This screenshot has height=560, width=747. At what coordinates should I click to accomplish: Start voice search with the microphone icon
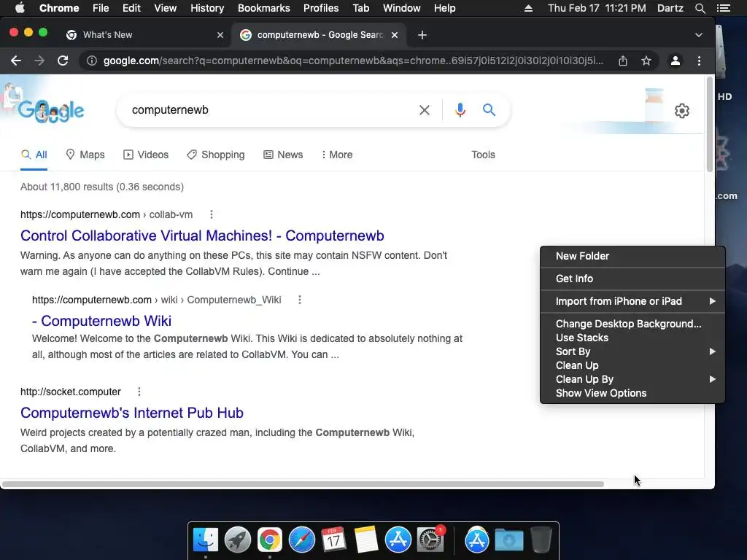coord(460,110)
